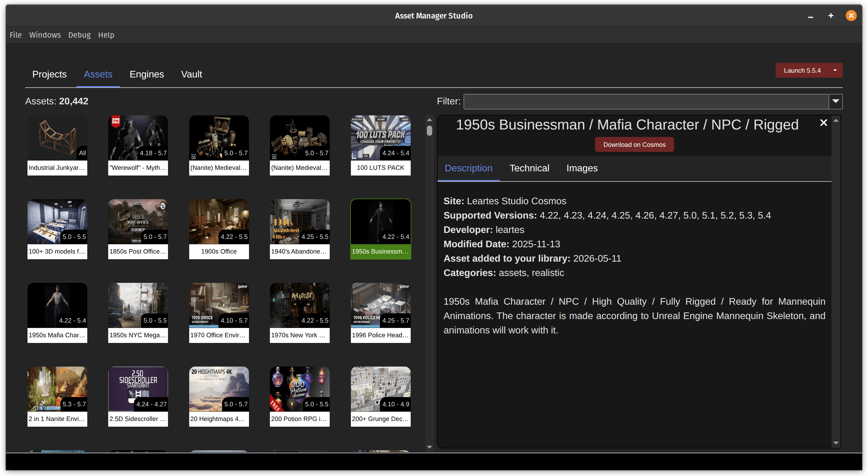Click the details panel scroll down arrow
Screen dimensions: 868x476
click(x=836, y=443)
